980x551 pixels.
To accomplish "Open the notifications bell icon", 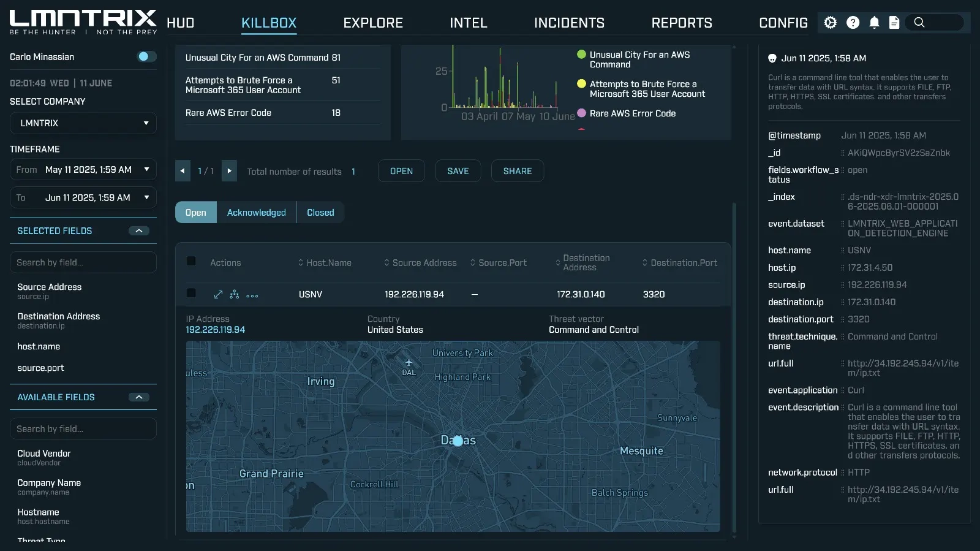I will pos(875,23).
